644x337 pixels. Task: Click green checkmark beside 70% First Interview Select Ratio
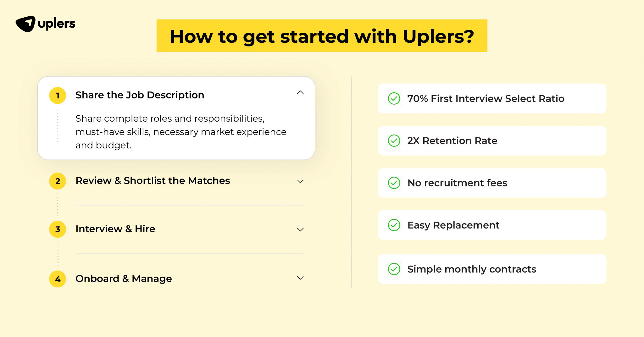click(394, 98)
